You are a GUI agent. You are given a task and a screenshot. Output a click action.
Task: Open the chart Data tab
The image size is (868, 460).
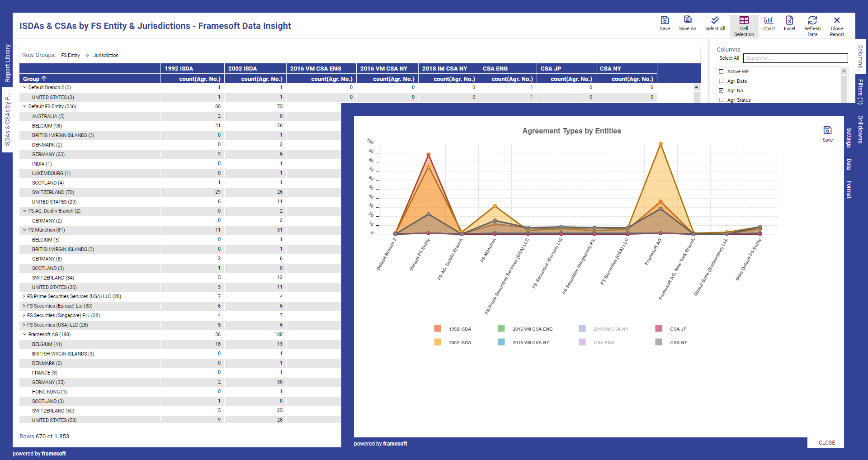click(849, 164)
